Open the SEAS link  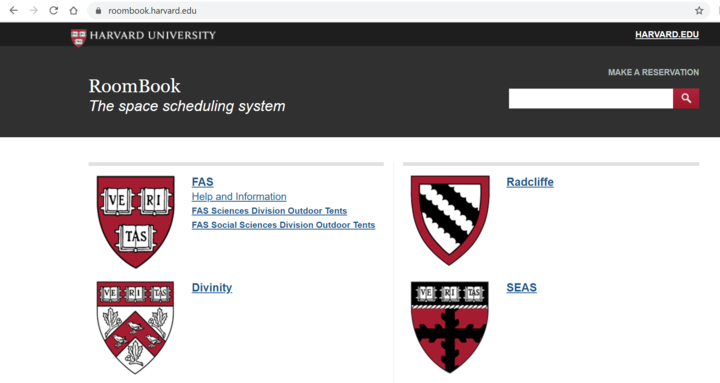[521, 287]
